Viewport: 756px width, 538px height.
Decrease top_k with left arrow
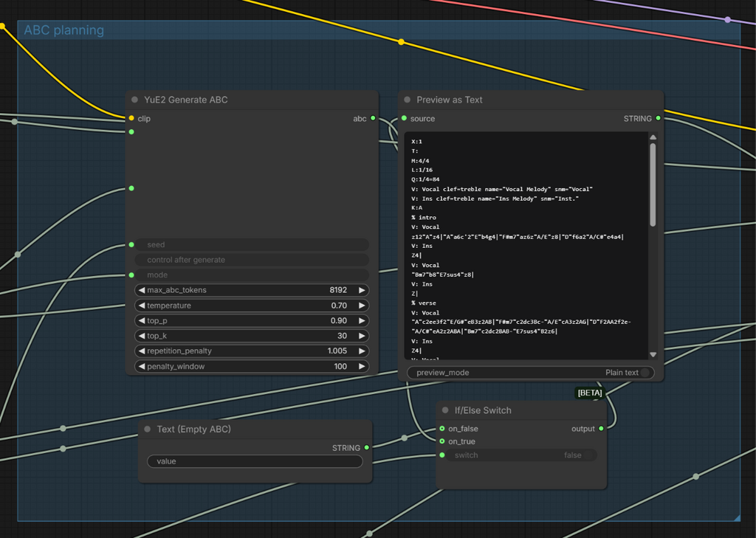click(x=142, y=336)
